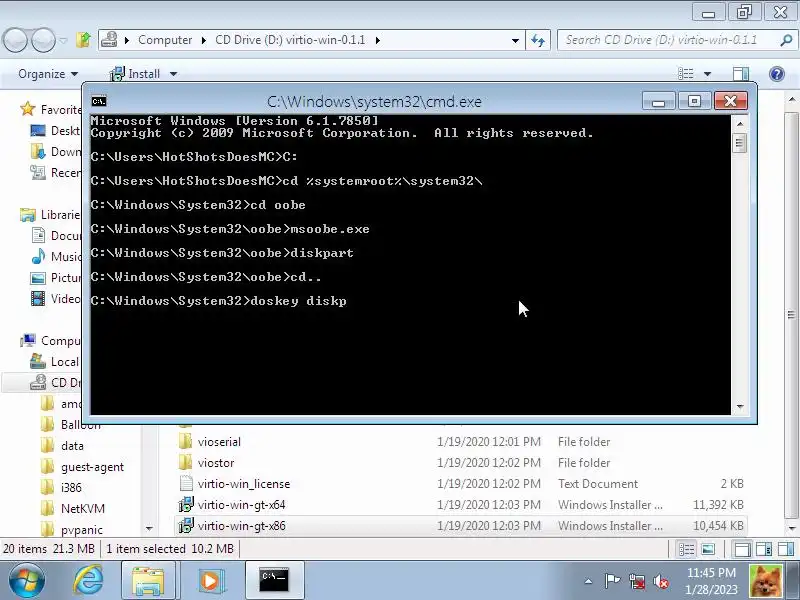The image size is (800, 600).
Task: Open Explorer help question mark icon
Action: [777, 74]
